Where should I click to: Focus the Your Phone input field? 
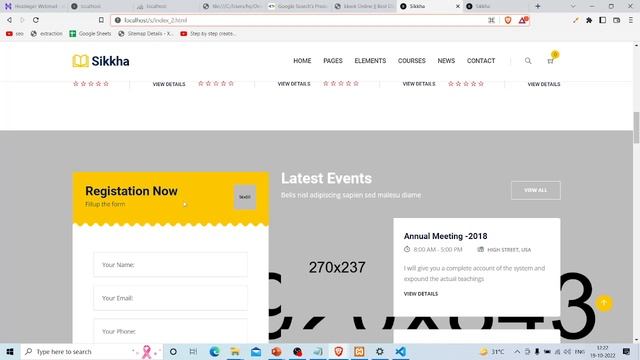(170, 331)
